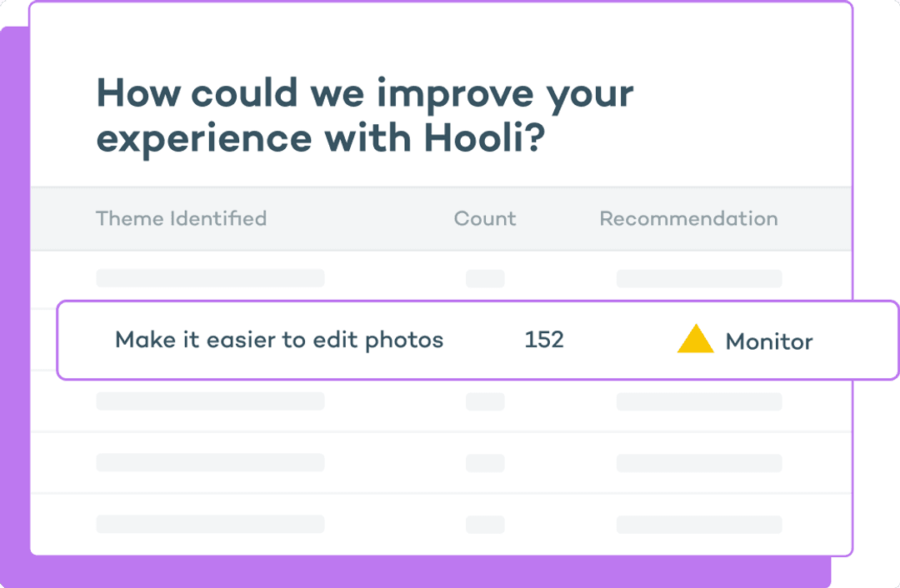Select recommendation placeholder in second-to-last row
Screen dimensions: 900x588
tap(699, 462)
